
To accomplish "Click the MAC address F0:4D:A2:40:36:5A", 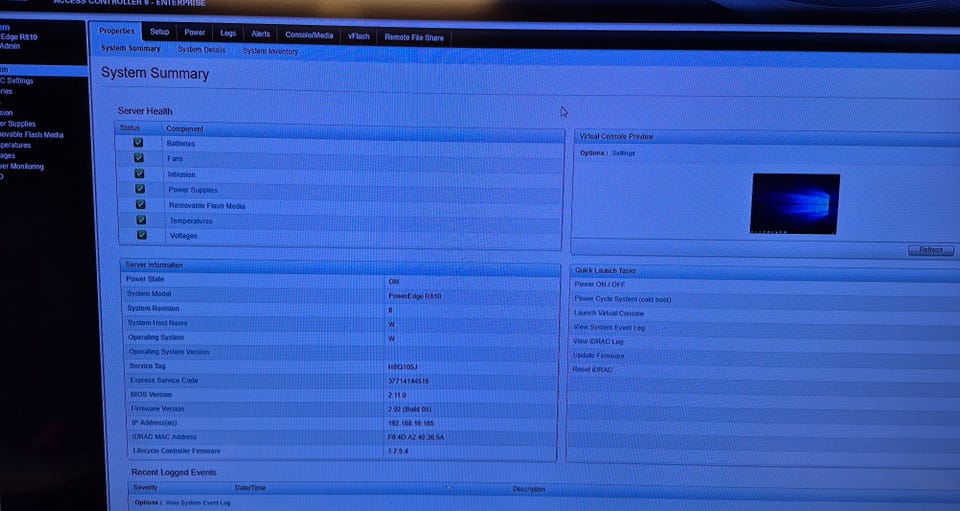I will [x=416, y=438].
